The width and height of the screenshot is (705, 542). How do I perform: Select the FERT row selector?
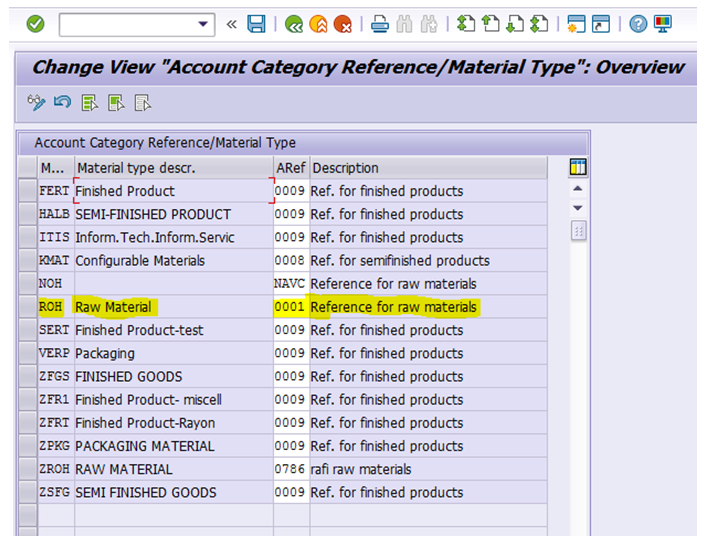tap(27, 191)
